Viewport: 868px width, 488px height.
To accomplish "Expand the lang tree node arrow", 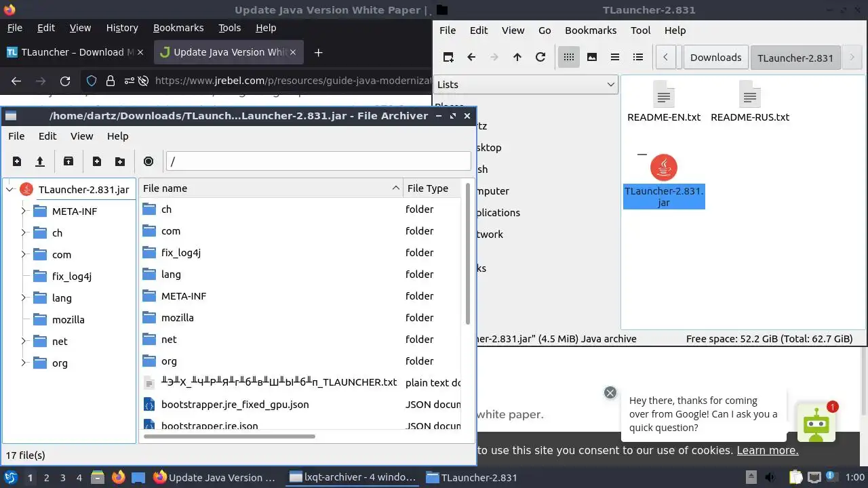I will 23,298.
